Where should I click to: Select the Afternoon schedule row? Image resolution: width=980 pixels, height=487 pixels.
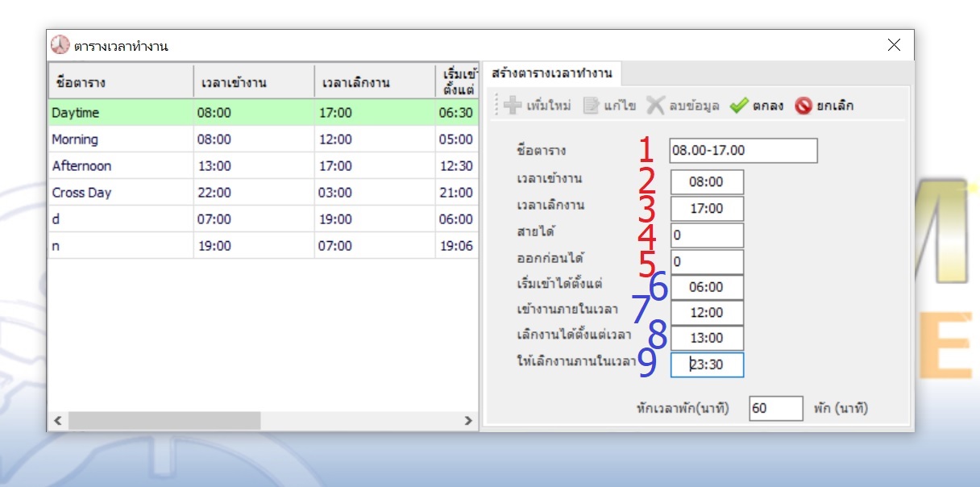tap(121, 166)
